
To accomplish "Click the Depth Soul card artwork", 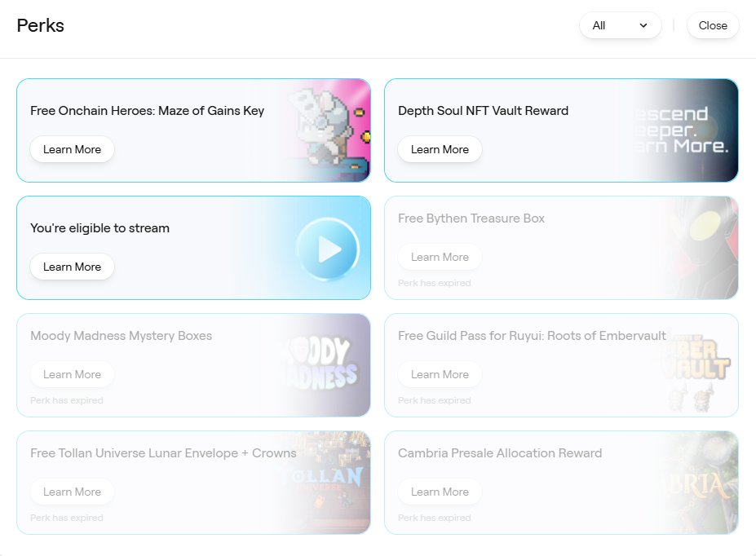I will pyautogui.click(x=685, y=130).
